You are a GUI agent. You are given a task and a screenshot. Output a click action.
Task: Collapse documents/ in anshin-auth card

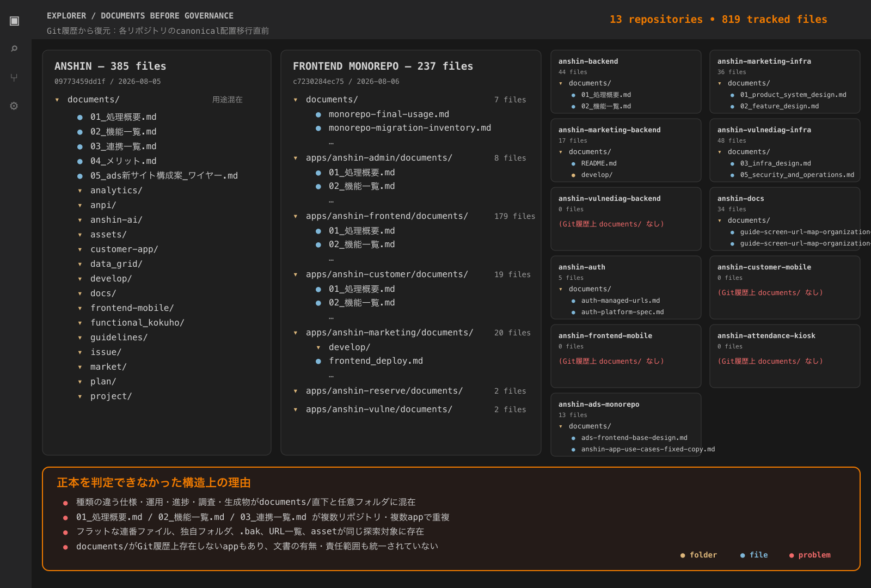(561, 289)
